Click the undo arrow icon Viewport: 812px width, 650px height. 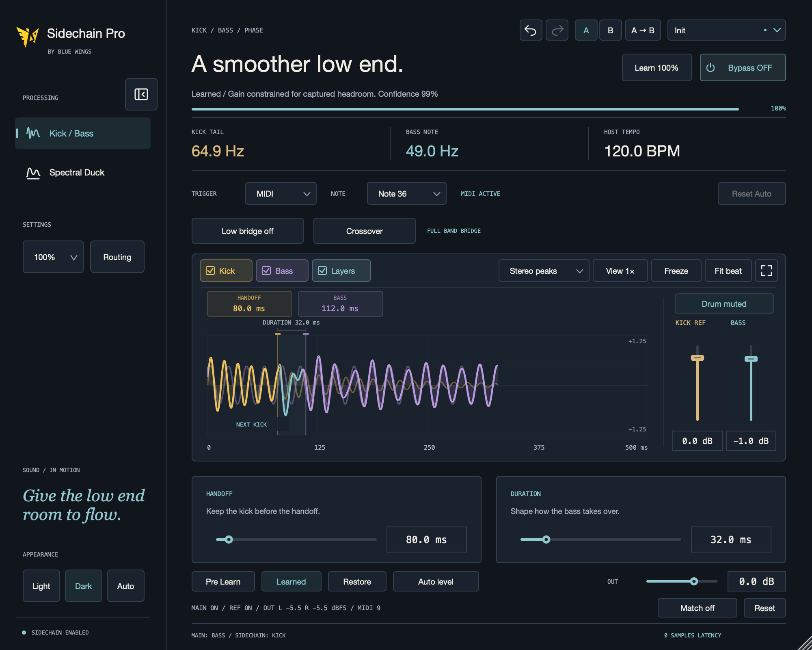531,30
